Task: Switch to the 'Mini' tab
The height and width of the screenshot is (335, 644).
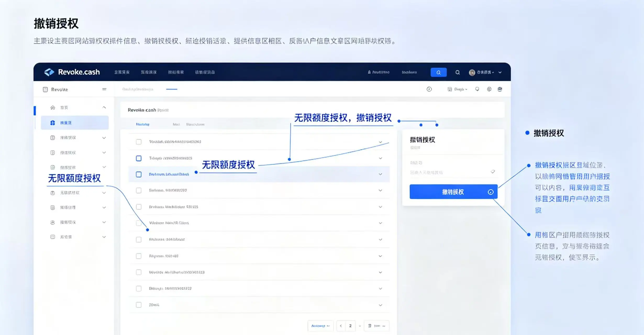Action: tap(176, 124)
